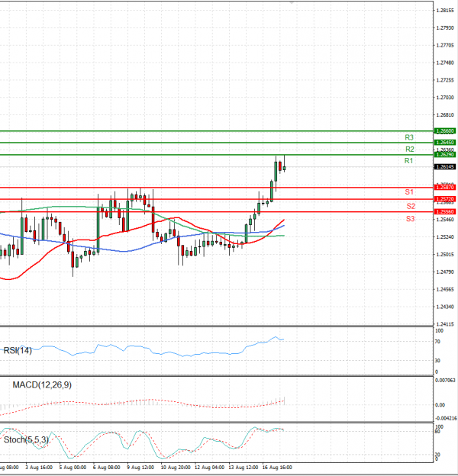
Task: Click the Stoch(5,5,3) indicator label
Action: coord(26,439)
